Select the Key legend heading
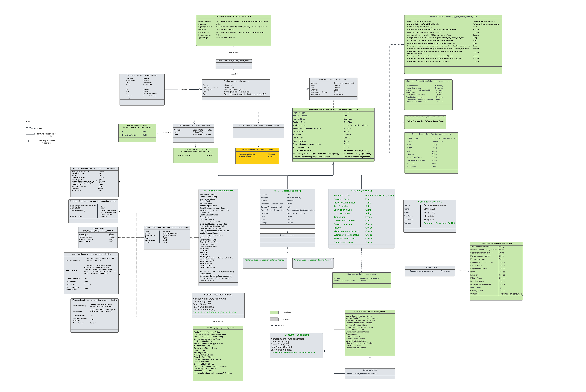586x392 pixels. [x=28, y=121]
